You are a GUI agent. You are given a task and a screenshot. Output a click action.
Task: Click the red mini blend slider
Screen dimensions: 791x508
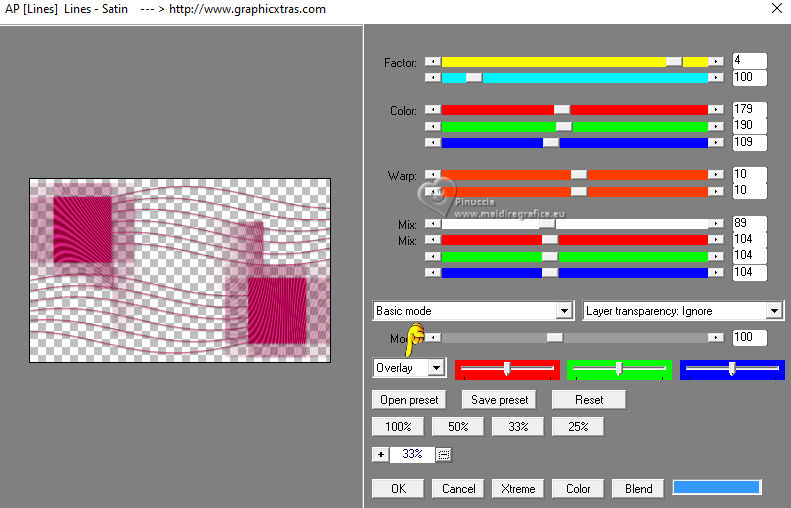pyautogui.click(x=507, y=369)
